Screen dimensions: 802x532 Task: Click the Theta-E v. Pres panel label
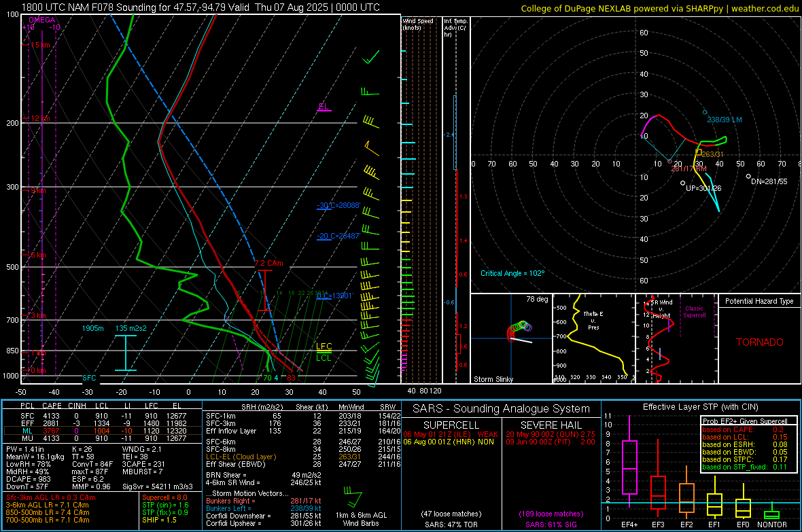(x=593, y=320)
